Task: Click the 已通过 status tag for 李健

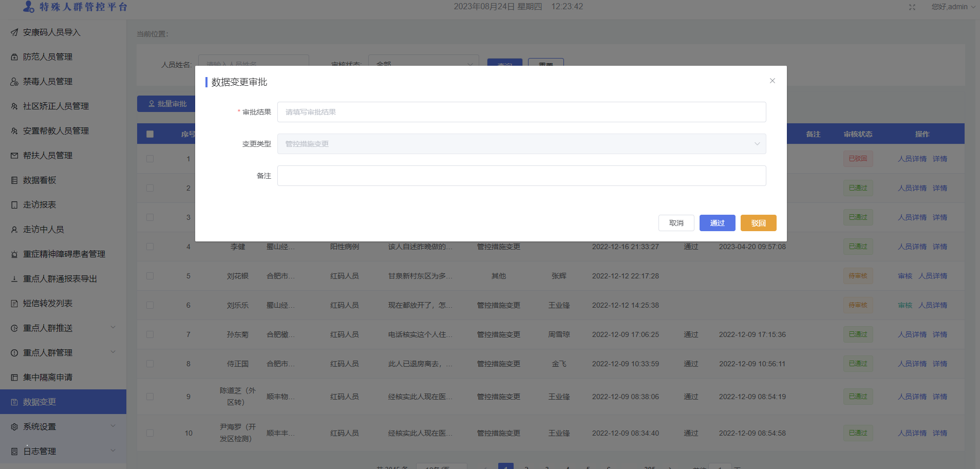Action: (858, 247)
